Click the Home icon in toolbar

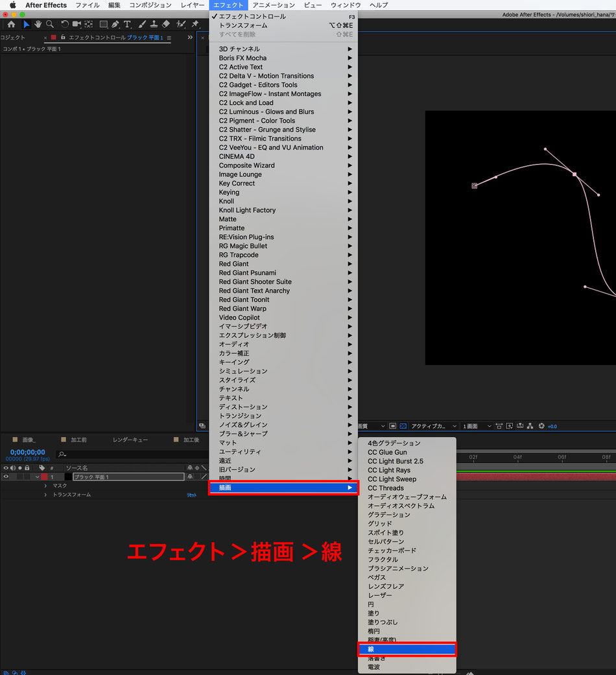click(11, 24)
